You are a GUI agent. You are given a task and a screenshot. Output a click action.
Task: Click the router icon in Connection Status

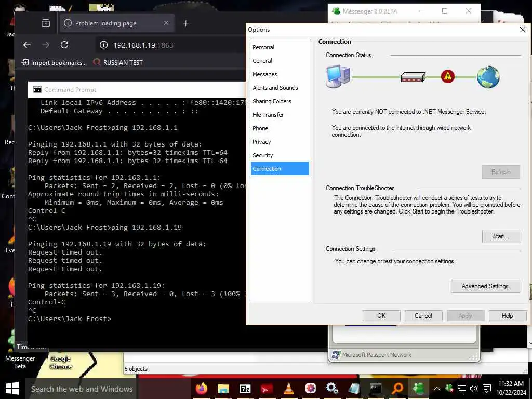pos(413,77)
